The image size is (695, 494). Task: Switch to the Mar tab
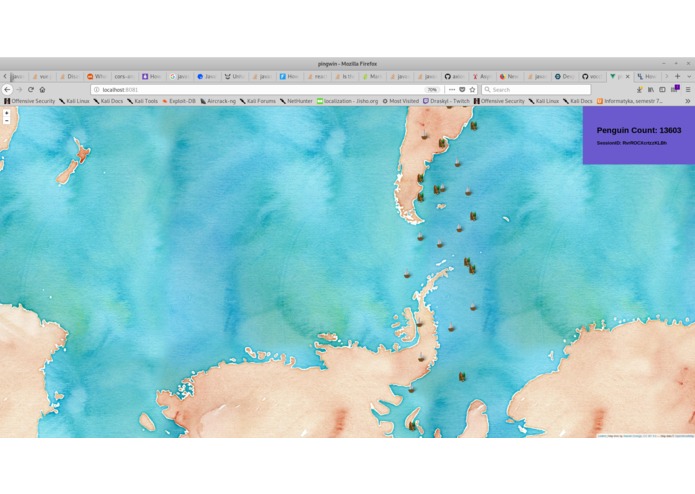(x=372, y=76)
